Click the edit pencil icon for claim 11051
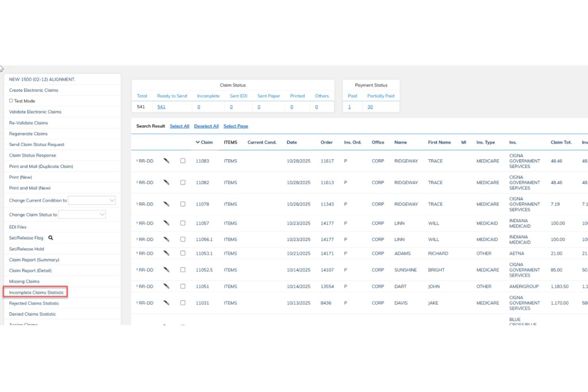The image size is (588, 392). coord(166,286)
